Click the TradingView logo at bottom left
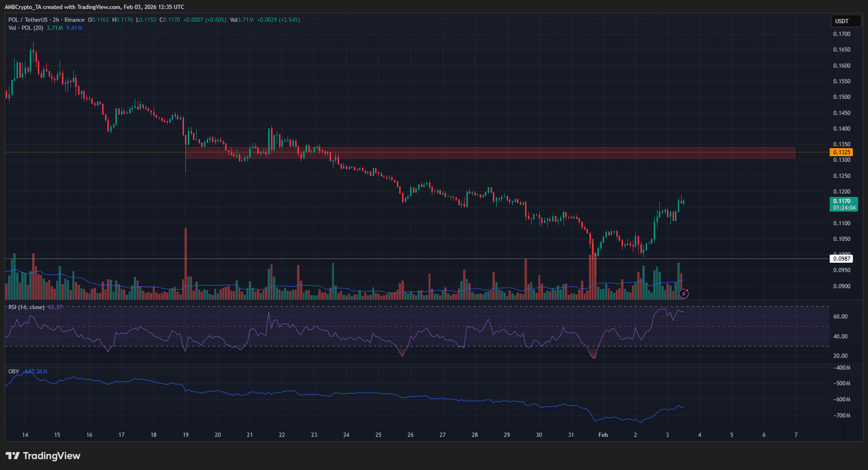This screenshot has width=868, height=470. point(43,456)
